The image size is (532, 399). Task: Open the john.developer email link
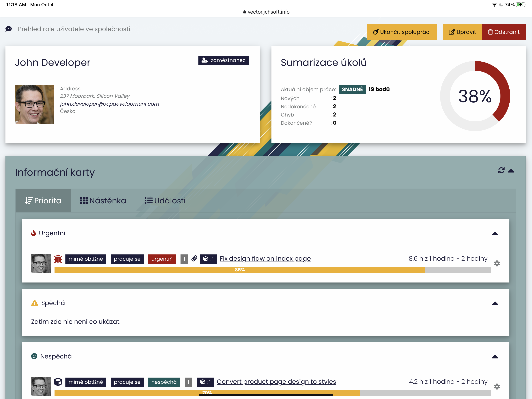109,104
